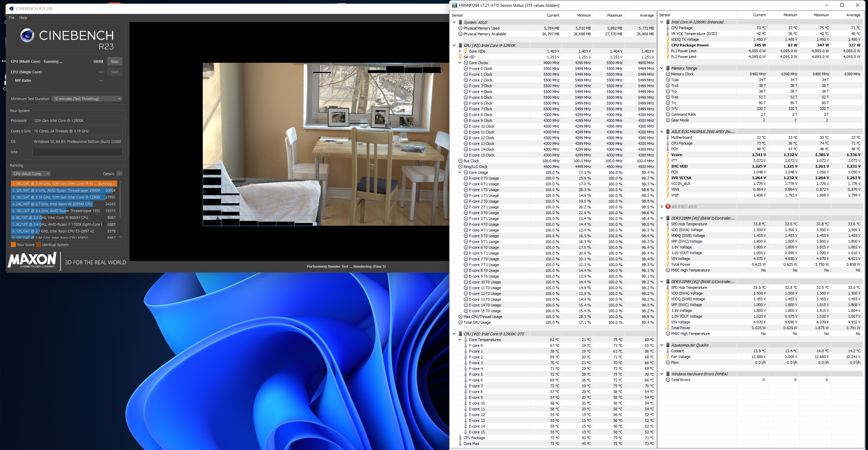Expand the ASUS EC sensor section
This screenshot has height=450, width=868.
[x=662, y=206]
